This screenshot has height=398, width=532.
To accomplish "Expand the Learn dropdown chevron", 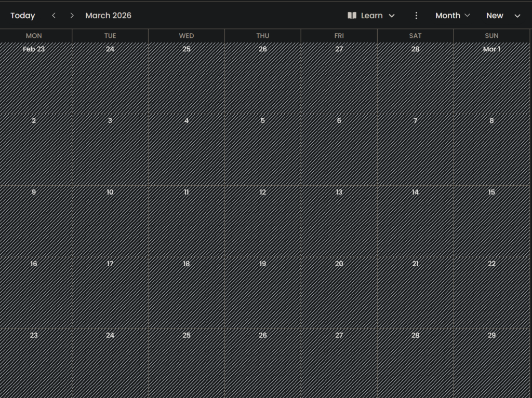I will 392,16.
